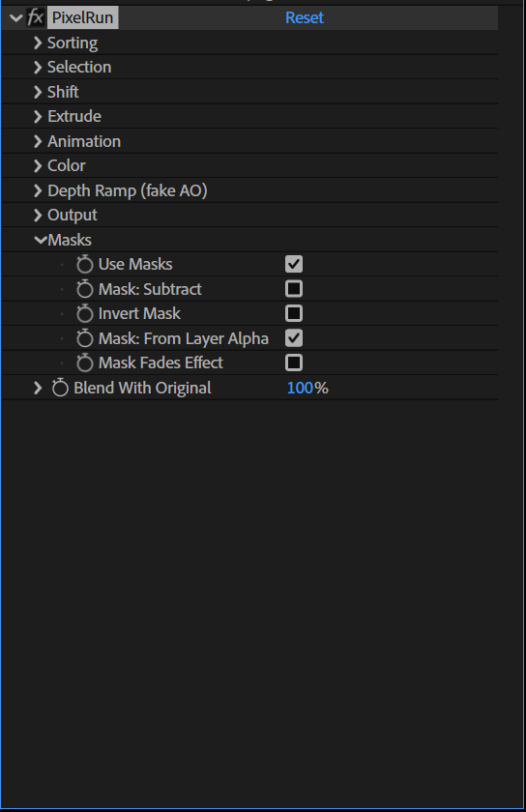526x812 pixels.
Task: Uncheck Mask: From Layer Alpha checkbox
Action: point(294,338)
